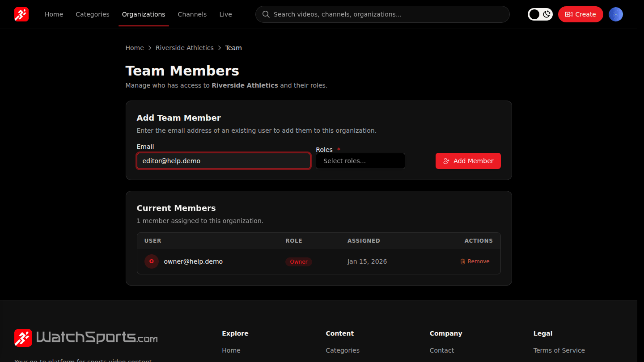Click the Owner role badge

point(299,262)
